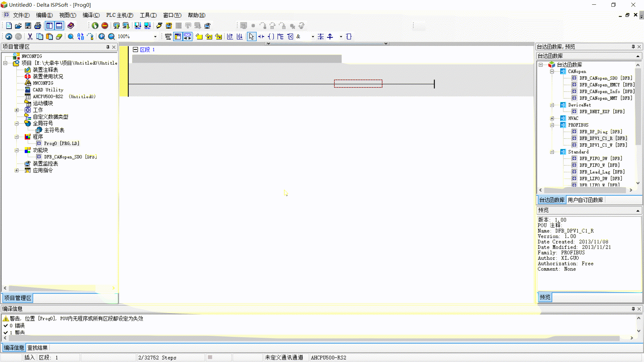Toggle the ADDR address display mode
644x362 pixels.
pos(168,37)
